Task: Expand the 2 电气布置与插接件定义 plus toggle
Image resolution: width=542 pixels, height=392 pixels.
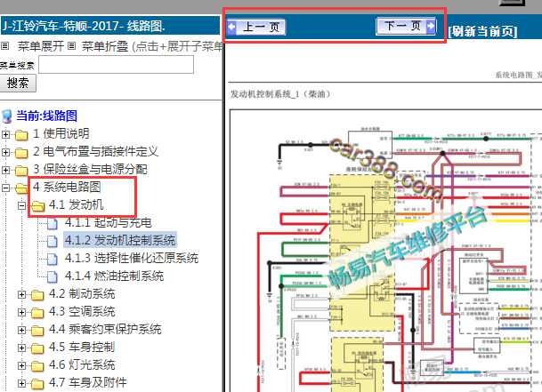Action: coord(5,152)
